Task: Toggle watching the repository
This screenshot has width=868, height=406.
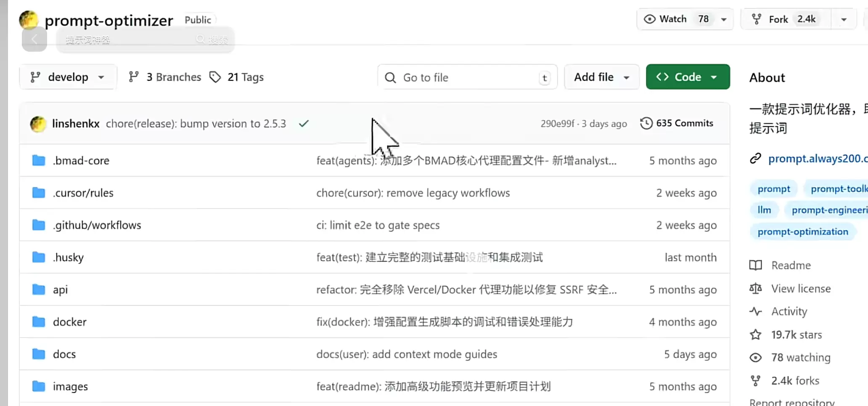Action: click(x=673, y=19)
